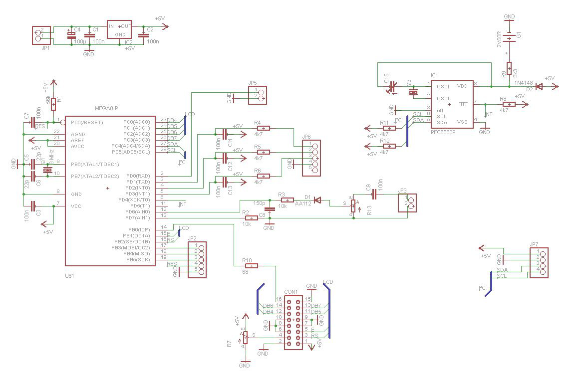Click capacitor C11 100n symbol
The image size is (588, 390).
225,134
